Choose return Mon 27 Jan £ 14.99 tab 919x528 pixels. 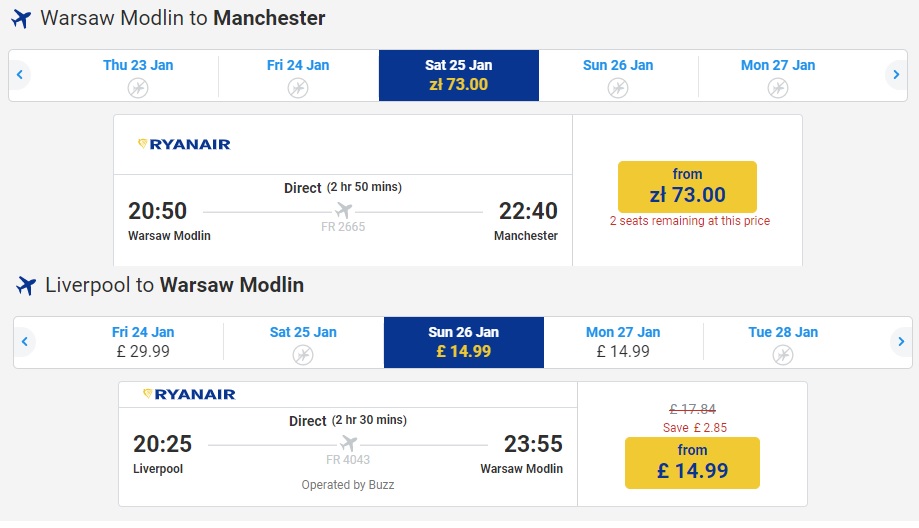coord(624,342)
